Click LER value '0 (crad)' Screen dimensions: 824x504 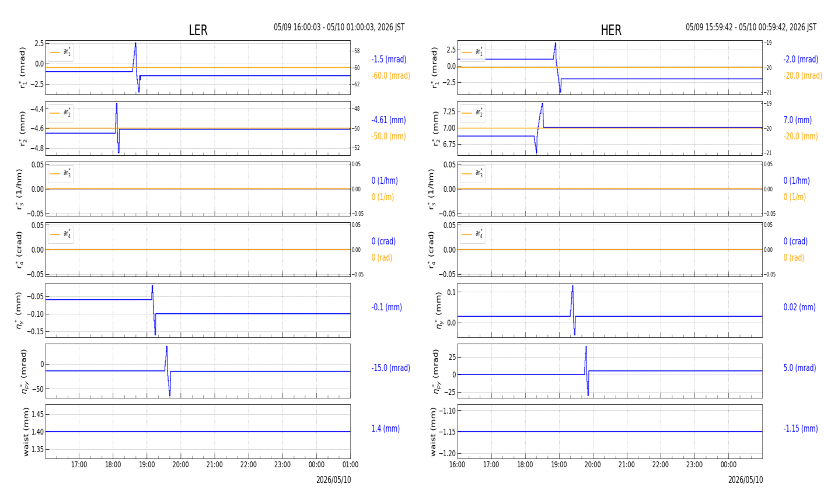click(383, 242)
